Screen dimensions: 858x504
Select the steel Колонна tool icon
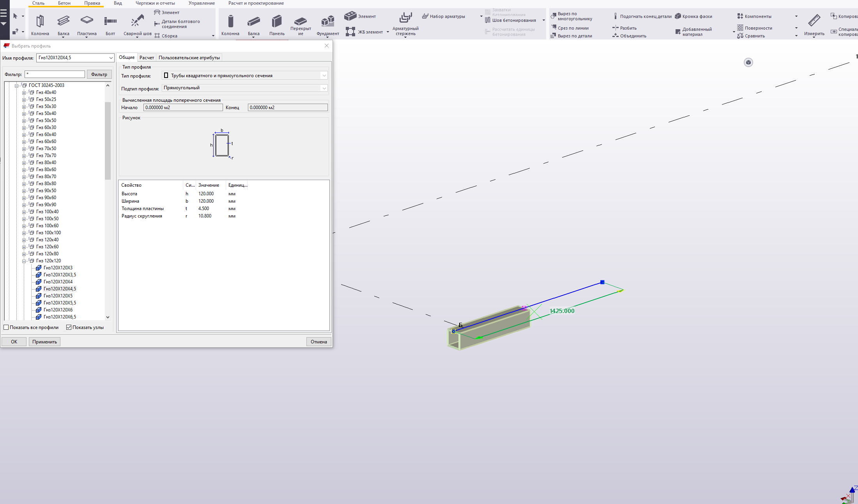(40, 21)
